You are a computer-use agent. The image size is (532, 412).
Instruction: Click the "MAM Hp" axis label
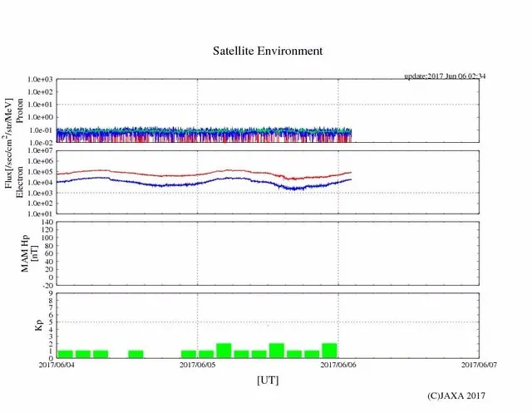tap(25, 253)
